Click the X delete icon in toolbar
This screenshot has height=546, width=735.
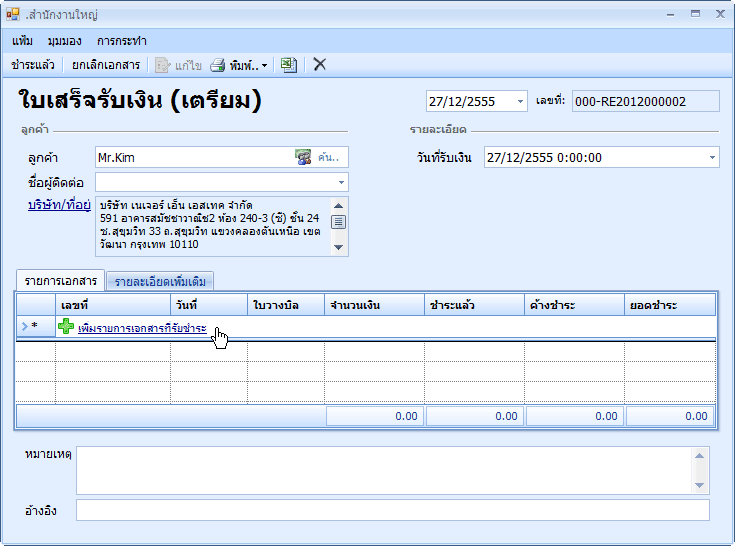coord(320,65)
